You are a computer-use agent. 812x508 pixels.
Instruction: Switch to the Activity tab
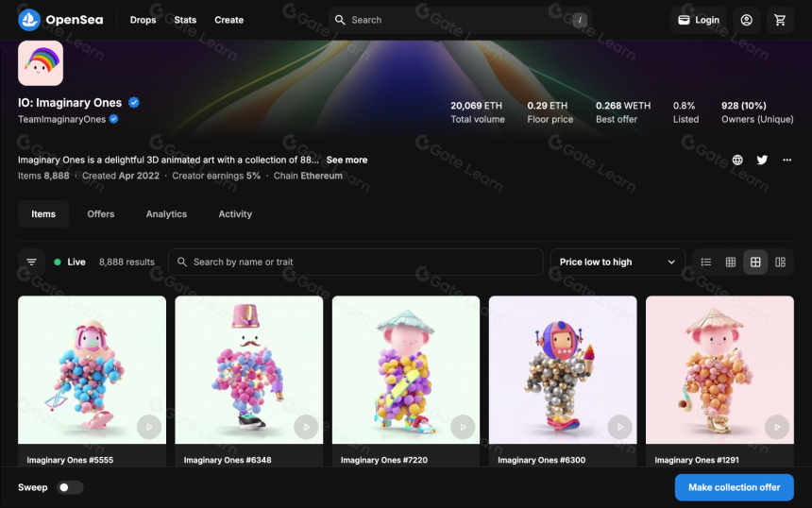coord(235,213)
